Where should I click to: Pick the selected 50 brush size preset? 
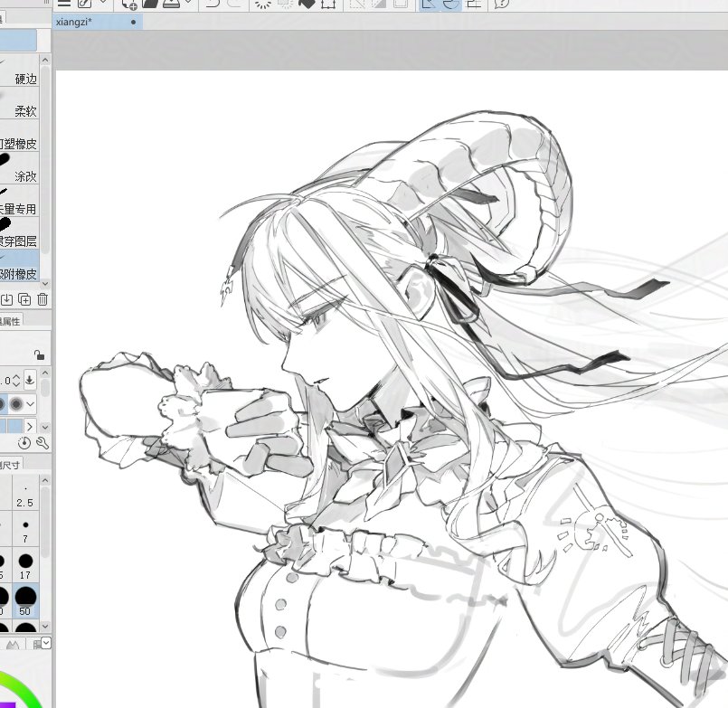click(x=25, y=601)
